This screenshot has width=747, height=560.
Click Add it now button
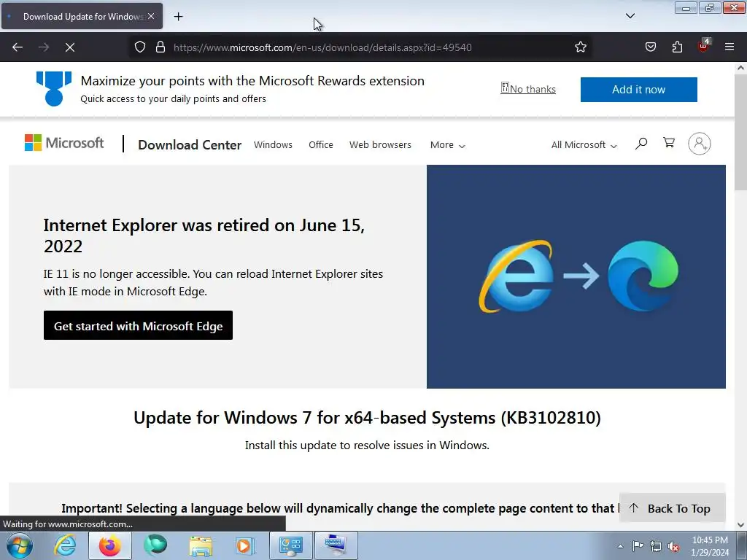coord(638,90)
